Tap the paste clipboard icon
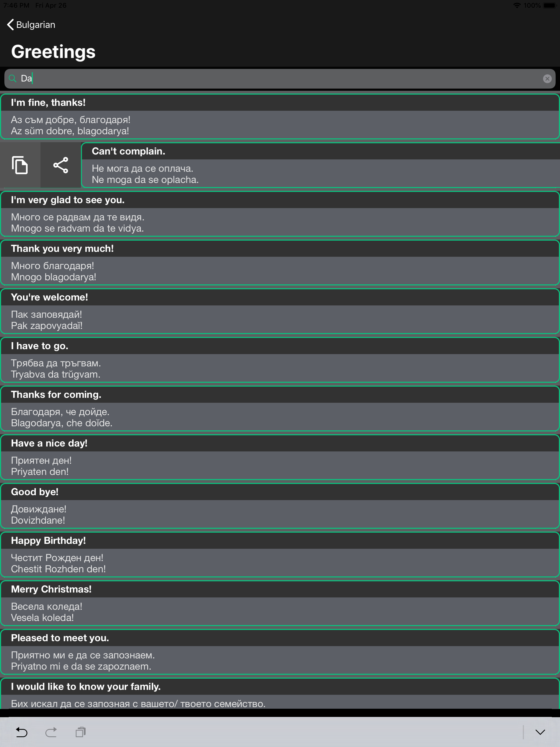This screenshot has height=747, width=560. click(x=80, y=733)
